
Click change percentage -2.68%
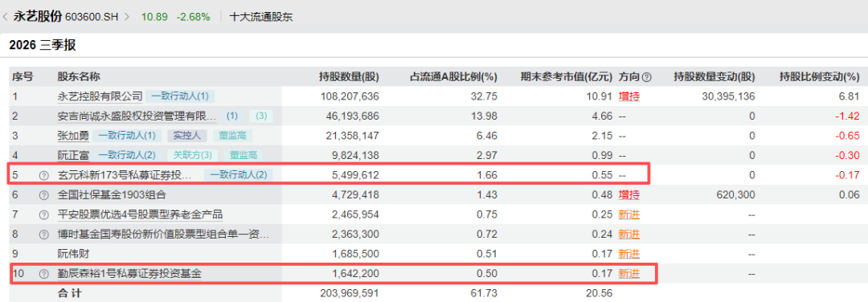click(x=193, y=17)
